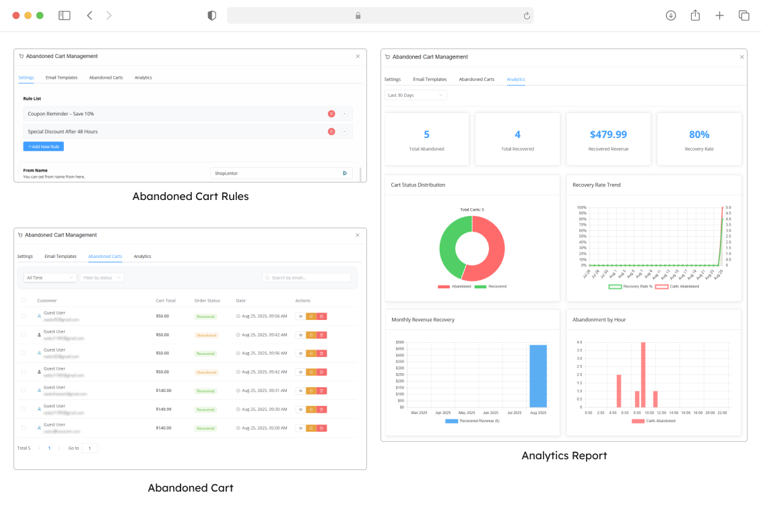761x532 pixels.
Task: Toggle the Abandoned legend color swatch on the donut chart
Action: click(x=444, y=287)
